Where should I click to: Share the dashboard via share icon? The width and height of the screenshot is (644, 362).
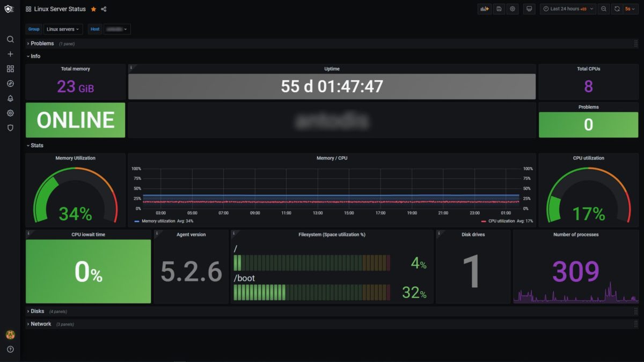pos(104,9)
